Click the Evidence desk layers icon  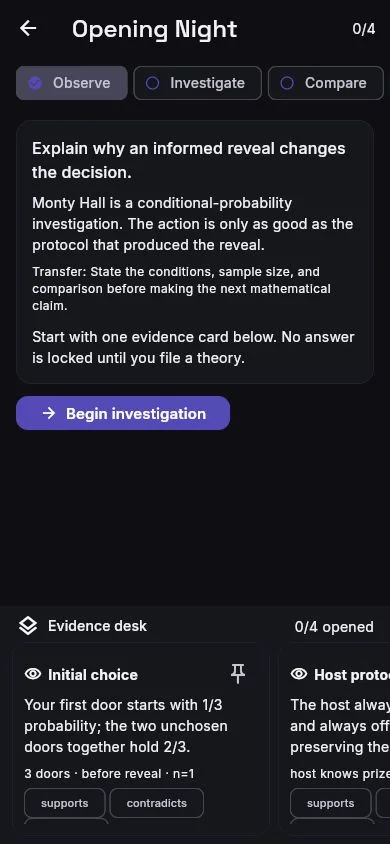point(28,626)
